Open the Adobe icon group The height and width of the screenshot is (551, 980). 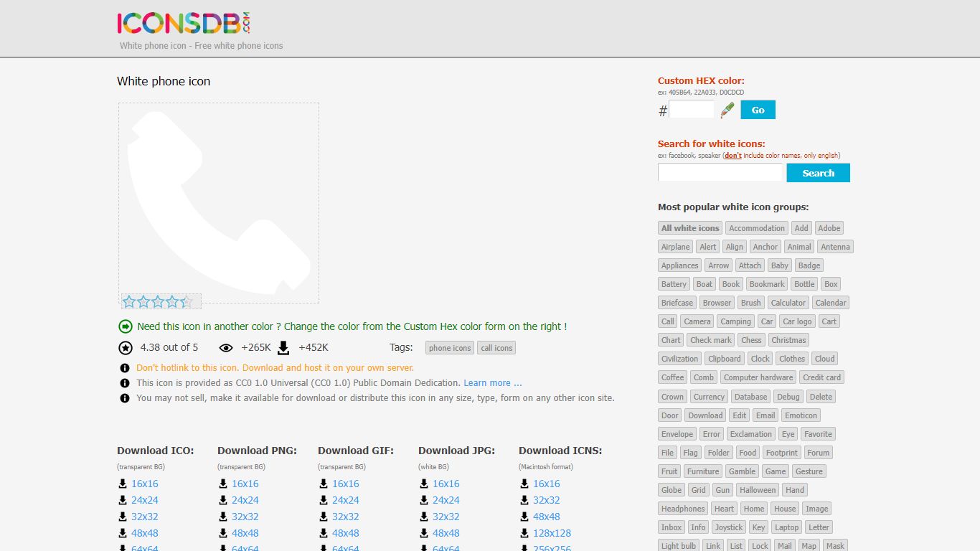tap(829, 228)
